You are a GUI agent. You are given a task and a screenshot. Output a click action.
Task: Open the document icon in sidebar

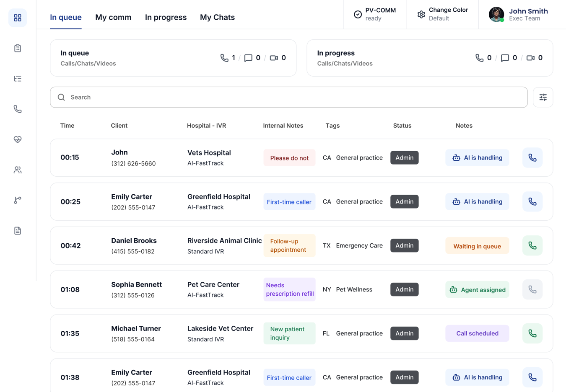pyautogui.click(x=18, y=231)
